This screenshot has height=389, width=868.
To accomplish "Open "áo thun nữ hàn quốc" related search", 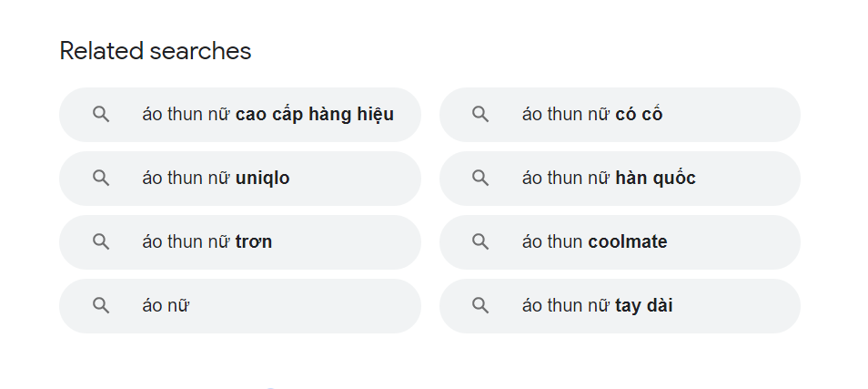I will tap(609, 179).
